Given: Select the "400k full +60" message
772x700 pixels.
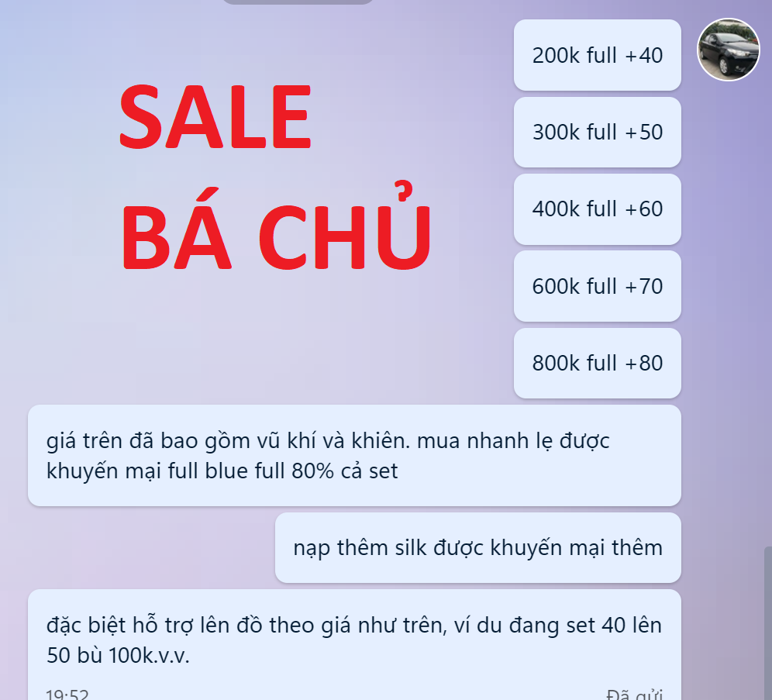Looking at the screenshot, I should pos(598,209).
